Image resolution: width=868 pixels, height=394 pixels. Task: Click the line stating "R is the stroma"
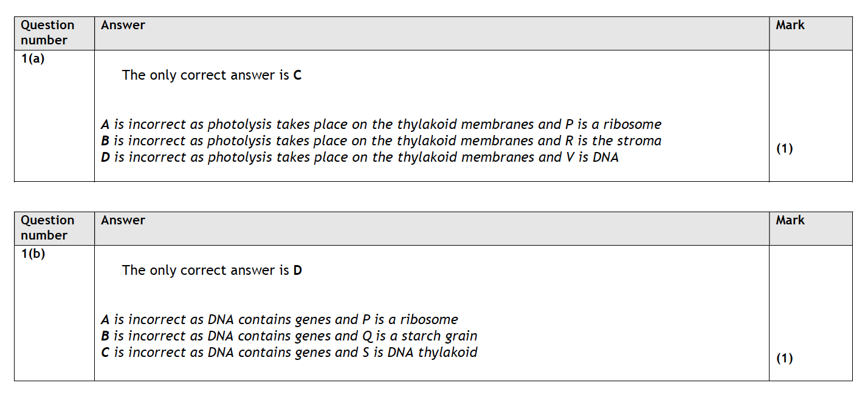pos(381,141)
